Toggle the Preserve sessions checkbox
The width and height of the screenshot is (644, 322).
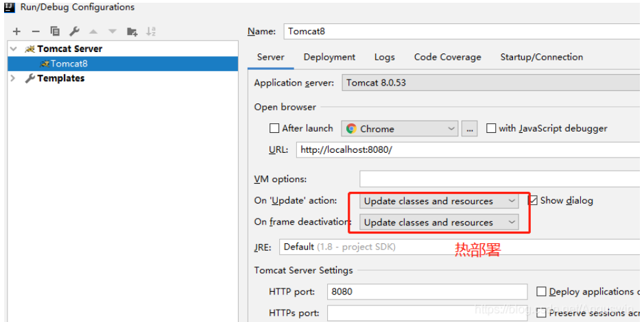(x=542, y=313)
